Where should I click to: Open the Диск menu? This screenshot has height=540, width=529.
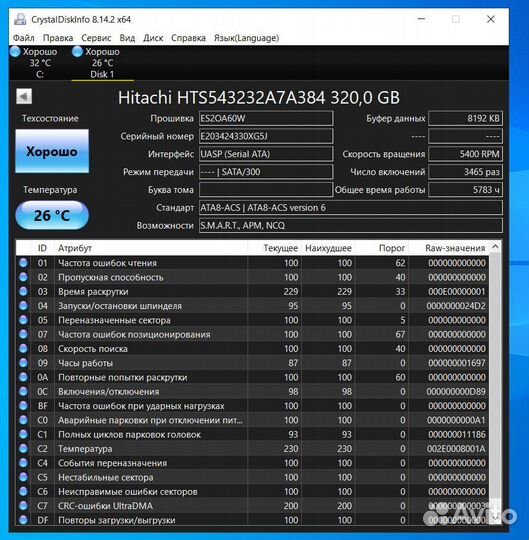coord(153,38)
